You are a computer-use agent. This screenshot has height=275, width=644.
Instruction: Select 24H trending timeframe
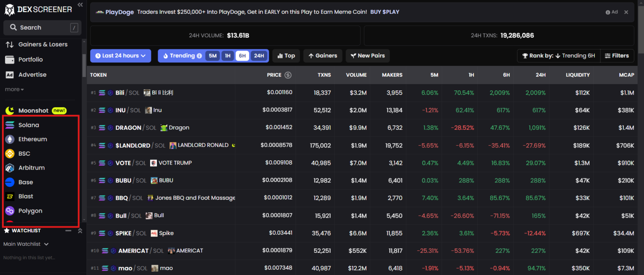(x=259, y=56)
